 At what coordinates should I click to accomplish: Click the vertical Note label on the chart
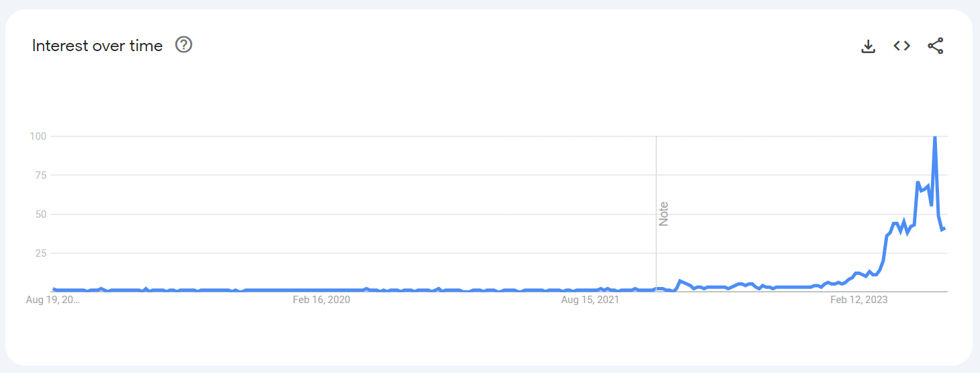tap(664, 214)
